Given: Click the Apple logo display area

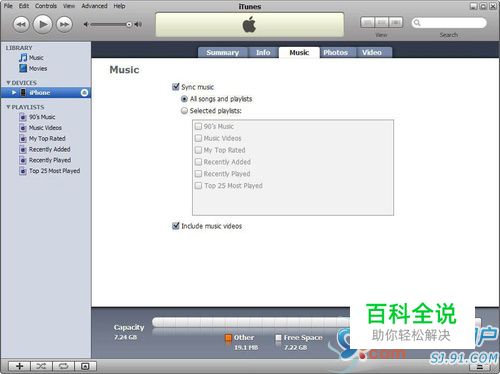Looking at the screenshot, I should [x=249, y=25].
